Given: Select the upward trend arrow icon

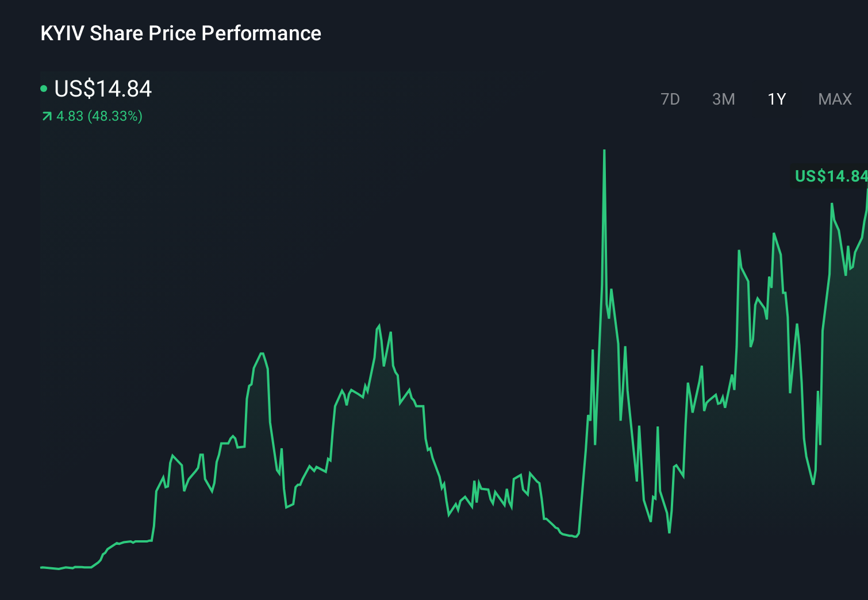Looking at the screenshot, I should [x=46, y=116].
